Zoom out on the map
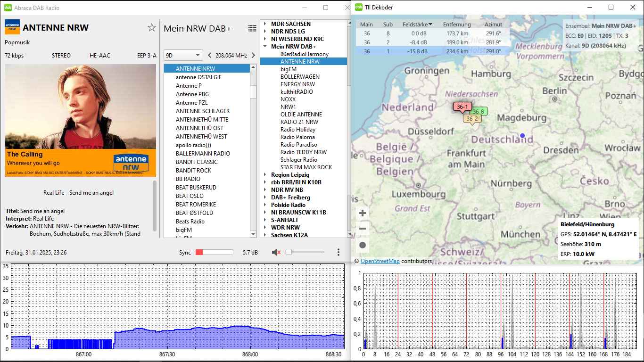This screenshot has width=644, height=362. coord(363,229)
